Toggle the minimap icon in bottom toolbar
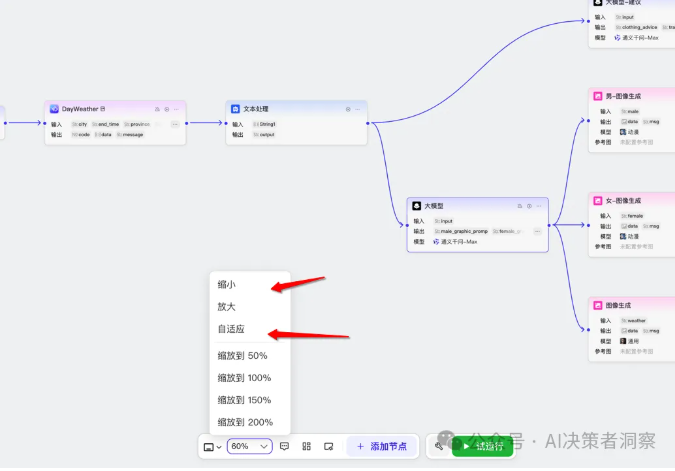 [328, 446]
